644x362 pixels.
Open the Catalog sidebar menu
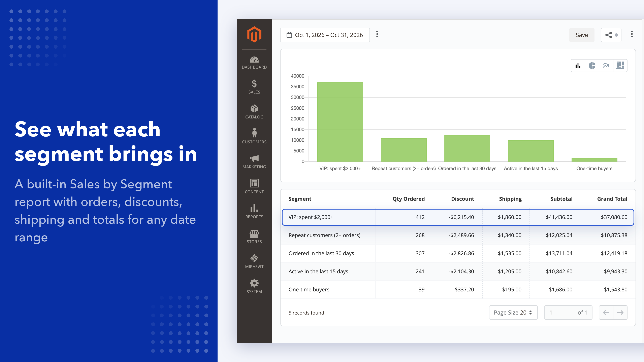[254, 112]
